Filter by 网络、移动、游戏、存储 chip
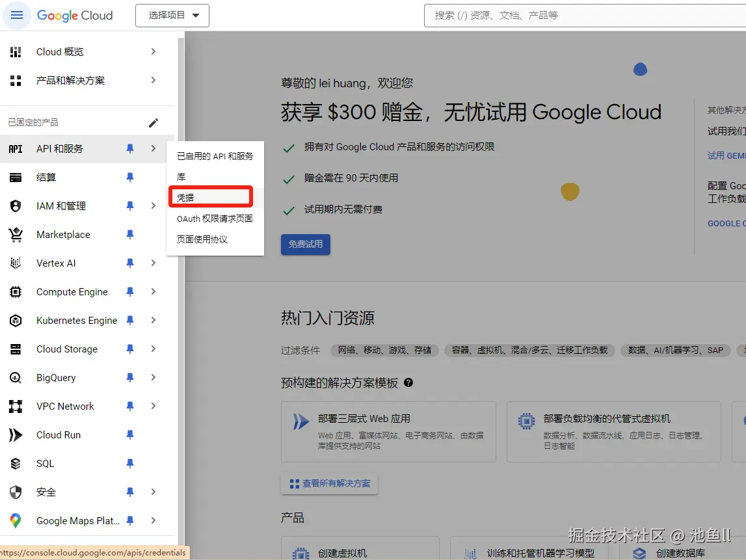 (x=384, y=350)
